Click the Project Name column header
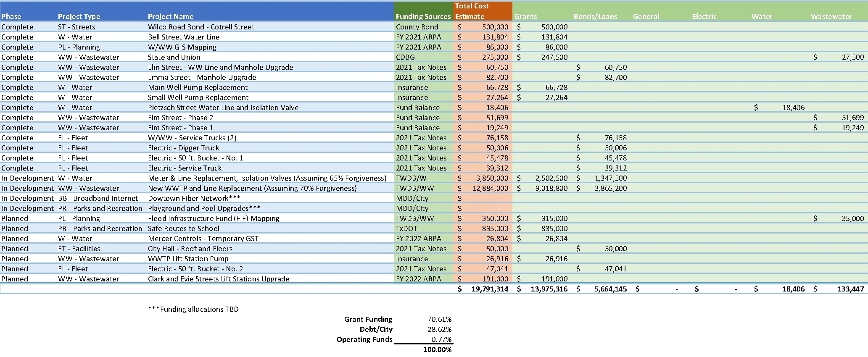The height and width of the screenshot is (357, 868). pos(171,16)
